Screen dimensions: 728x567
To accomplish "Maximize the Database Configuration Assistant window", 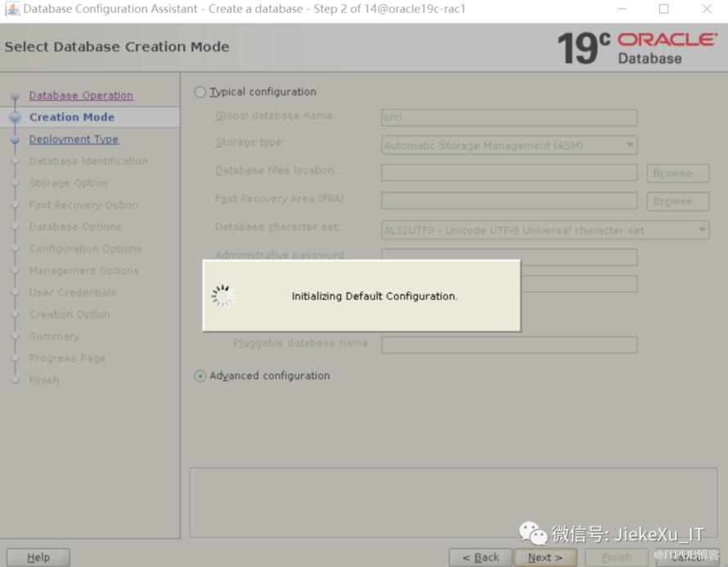I will pos(664,9).
